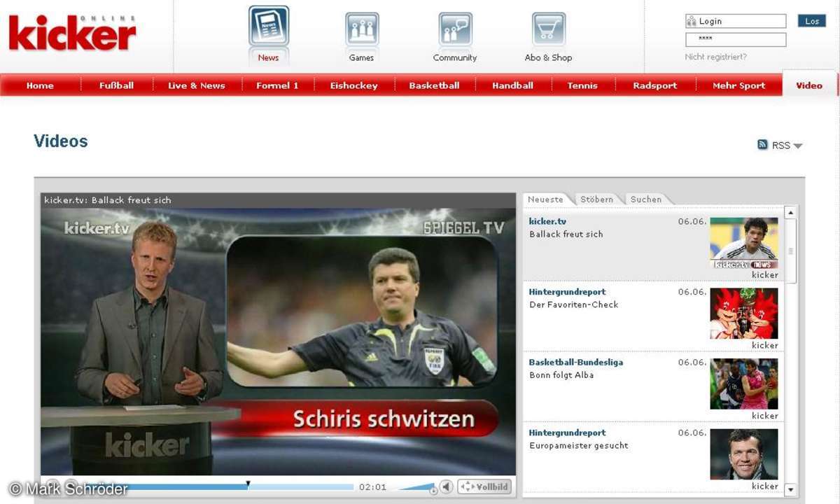
Task: Click the Favoriten-Check mascot thumbnail
Action: coord(744,314)
